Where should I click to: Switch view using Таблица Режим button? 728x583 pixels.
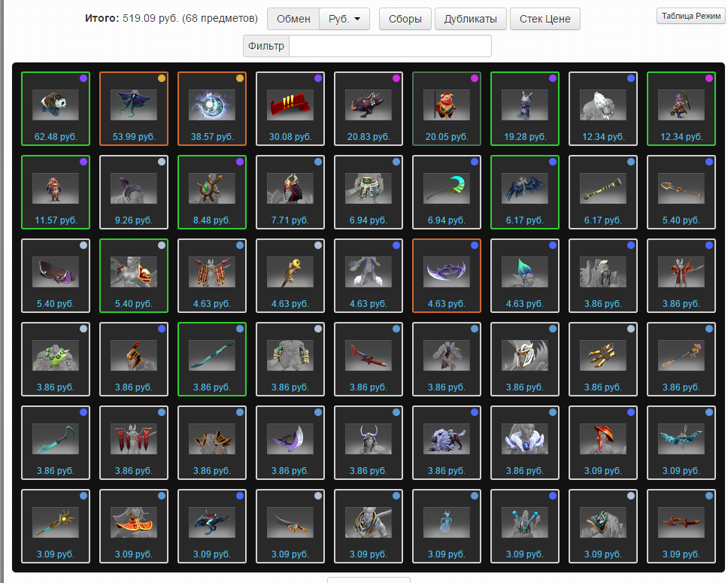point(691,16)
